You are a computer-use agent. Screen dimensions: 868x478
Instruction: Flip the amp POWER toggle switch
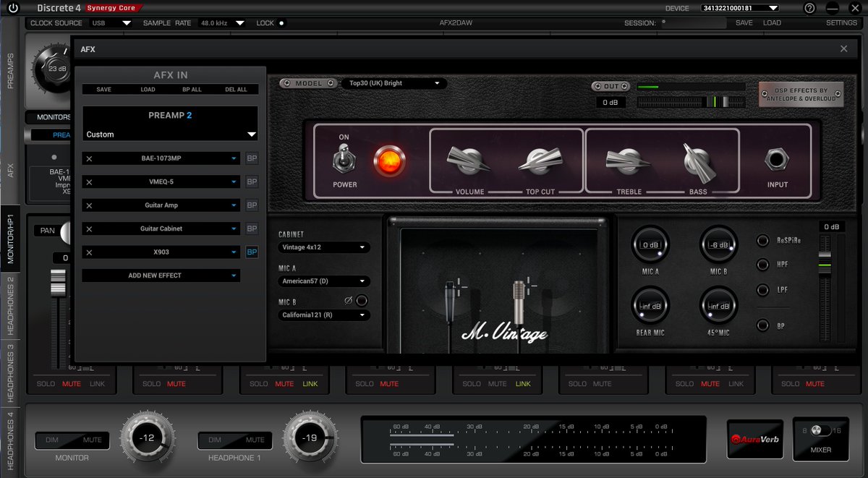coord(344,159)
